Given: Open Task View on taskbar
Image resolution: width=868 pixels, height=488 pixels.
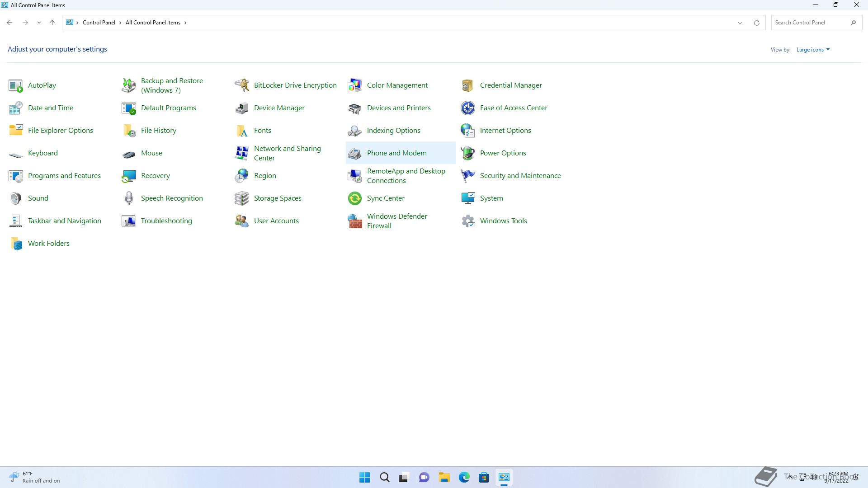Looking at the screenshot, I should [x=404, y=477].
